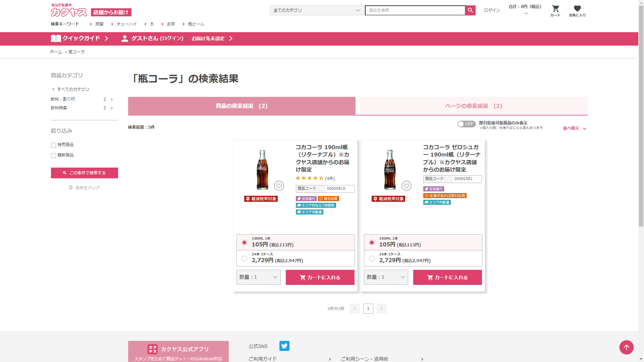This screenshot has width=644, height=362.
Task: Open the クイックガイド book icon
Action: click(x=56, y=39)
